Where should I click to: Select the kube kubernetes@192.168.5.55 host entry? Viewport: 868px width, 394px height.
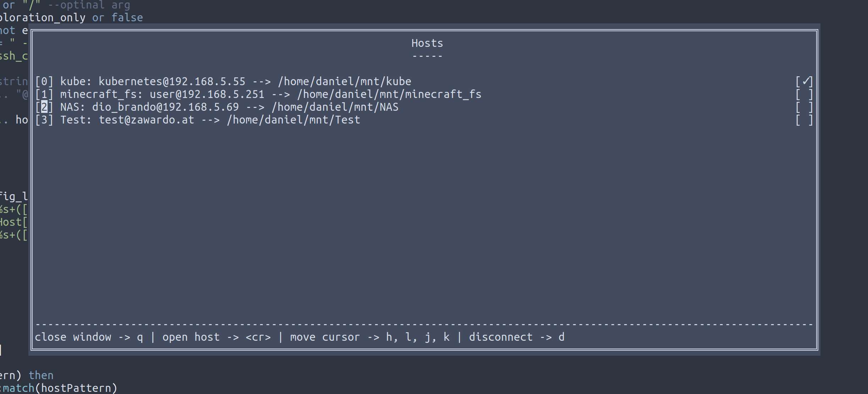153,82
